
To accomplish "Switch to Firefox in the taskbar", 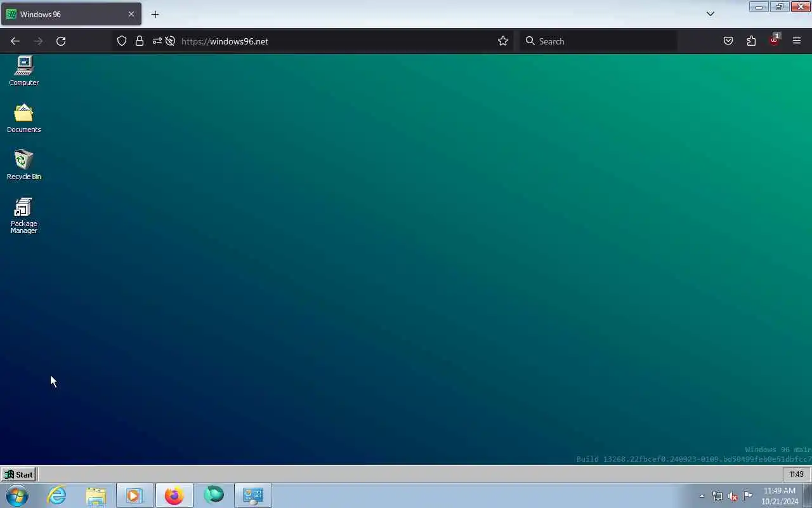I will pyautogui.click(x=174, y=495).
